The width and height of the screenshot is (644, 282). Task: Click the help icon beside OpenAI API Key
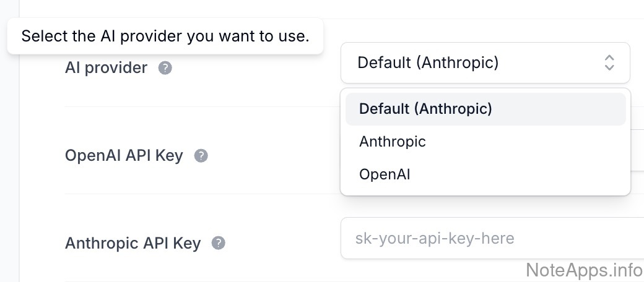coord(201,156)
